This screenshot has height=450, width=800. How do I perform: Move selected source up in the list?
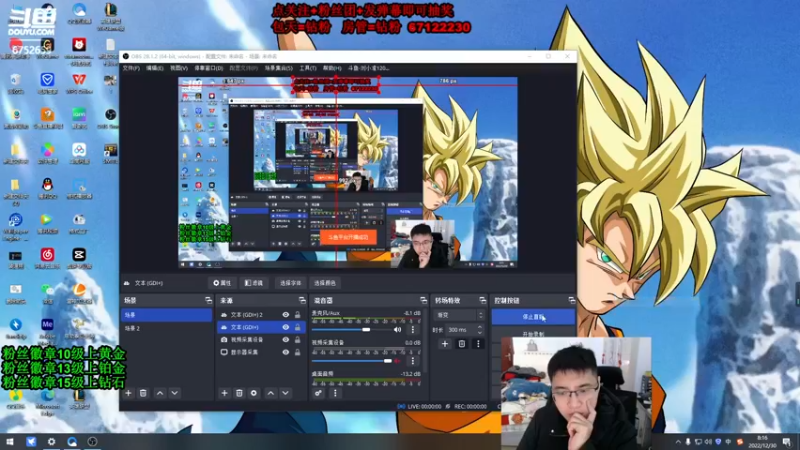[x=271, y=393]
